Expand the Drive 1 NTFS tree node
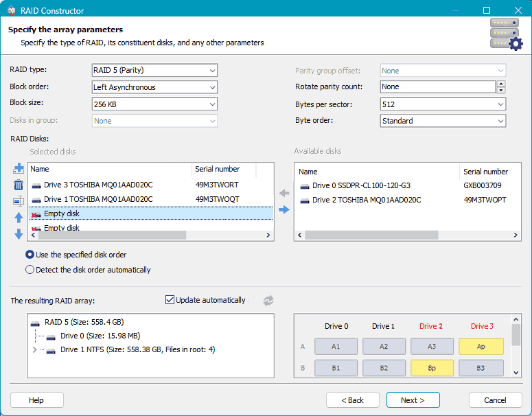Viewport: 532px width, 416px height. (34, 350)
